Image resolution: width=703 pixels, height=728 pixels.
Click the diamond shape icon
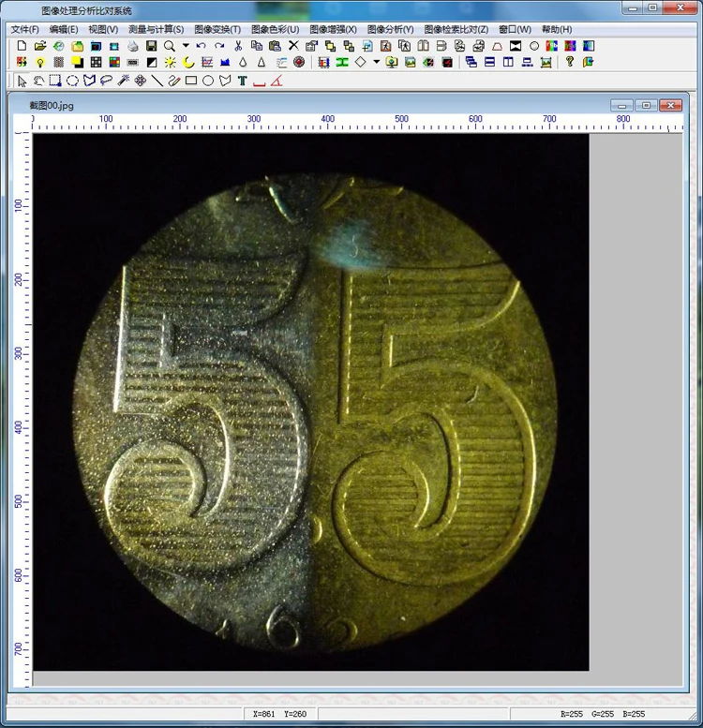361,62
